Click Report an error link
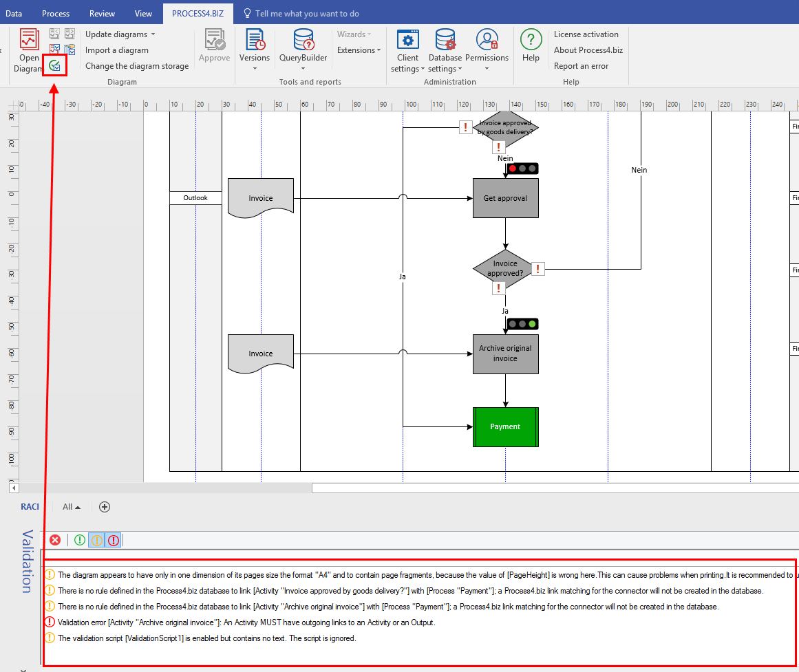This screenshot has width=799, height=672. (x=581, y=66)
